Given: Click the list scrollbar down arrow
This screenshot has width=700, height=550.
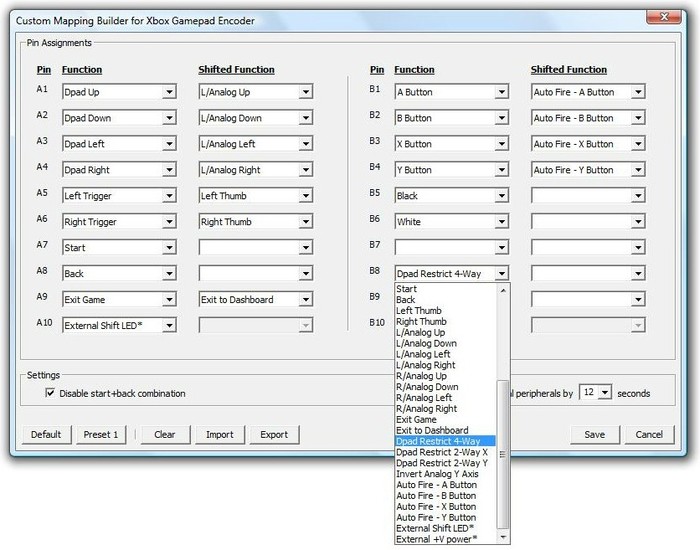Looking at the screenshot, I should tap(503, 537).
